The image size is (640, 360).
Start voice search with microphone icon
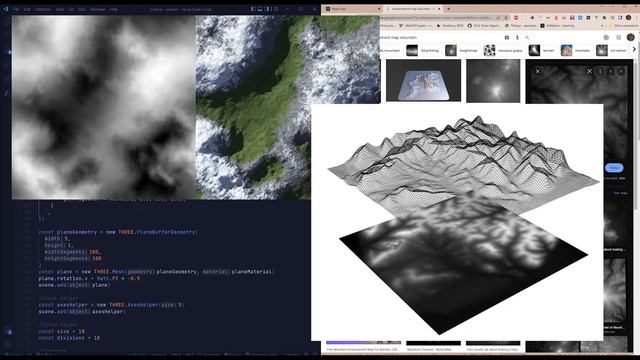tap(517, 38)
